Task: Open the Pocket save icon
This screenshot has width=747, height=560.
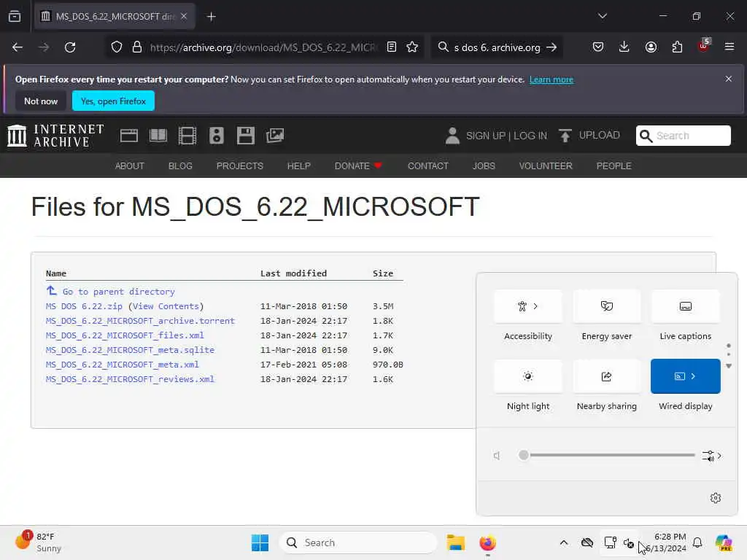Action: click(598, 47)
